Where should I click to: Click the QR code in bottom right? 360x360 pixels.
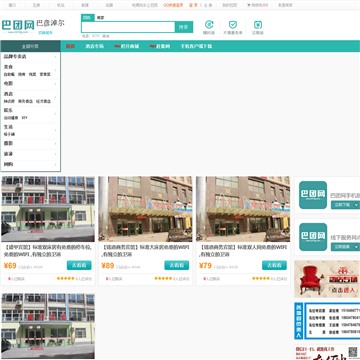click(x=353, y=352)
